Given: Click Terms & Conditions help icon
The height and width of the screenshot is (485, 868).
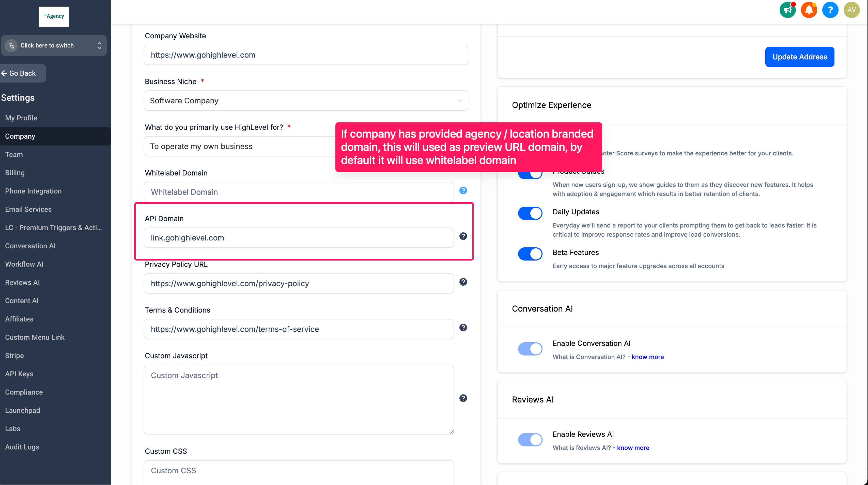Looking at the screenshot, I should point(463,328).
